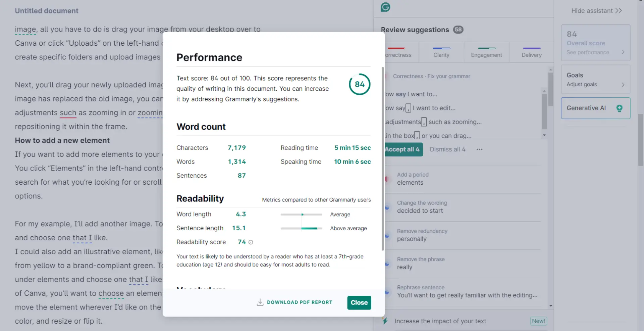Click the New! badge
The image size is (644, 331).
pyautogui.click(x=538, y=321)
